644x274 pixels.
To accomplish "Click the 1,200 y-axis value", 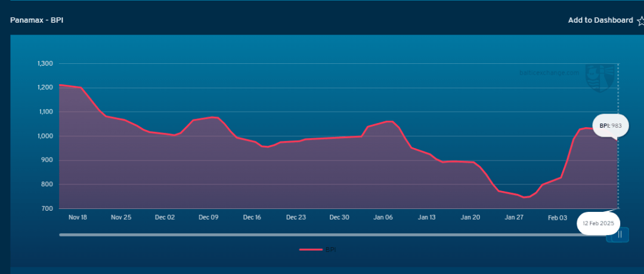I will coord(45,88).
